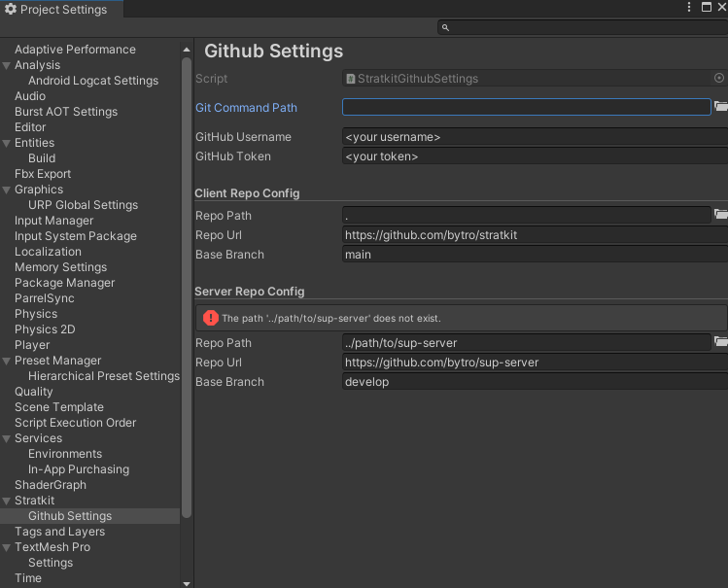
Task: Click the StratkitGithubSettings script file icon
Action: point(351,79)
